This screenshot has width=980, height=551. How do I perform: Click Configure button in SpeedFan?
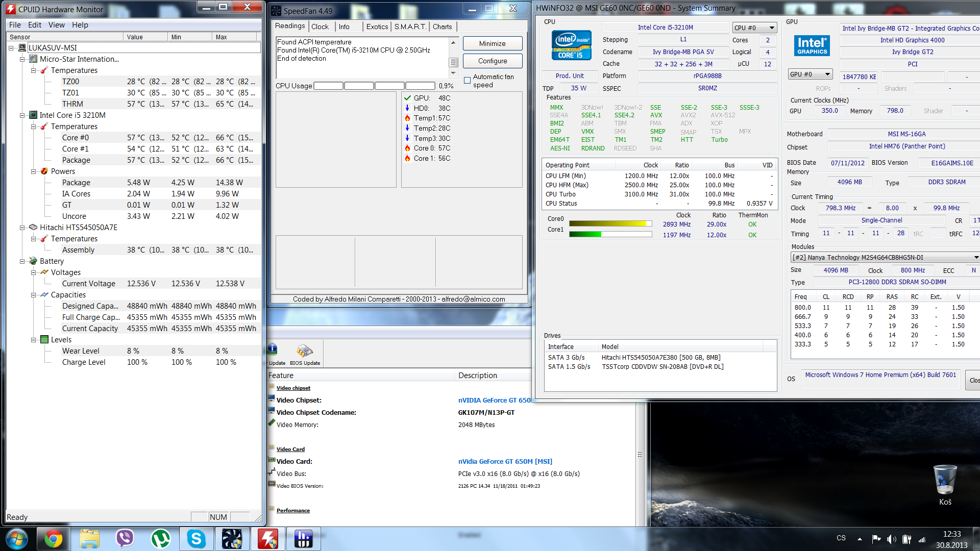pyautogui.click(x=493, y=61)
